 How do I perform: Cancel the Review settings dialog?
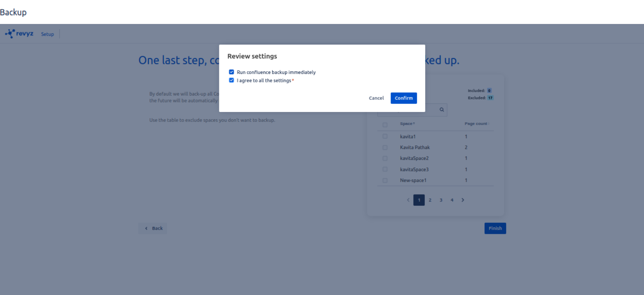[376, 98]
